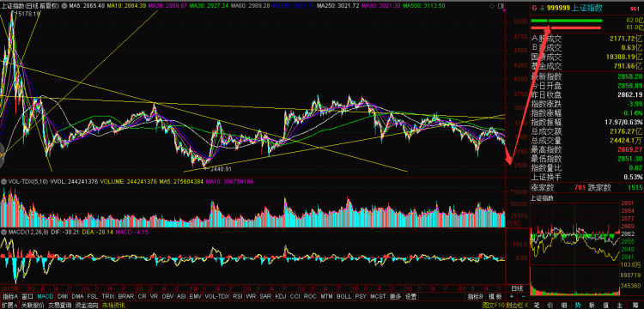Open the 资金流向 capital flow tab

tap(86, 306)
